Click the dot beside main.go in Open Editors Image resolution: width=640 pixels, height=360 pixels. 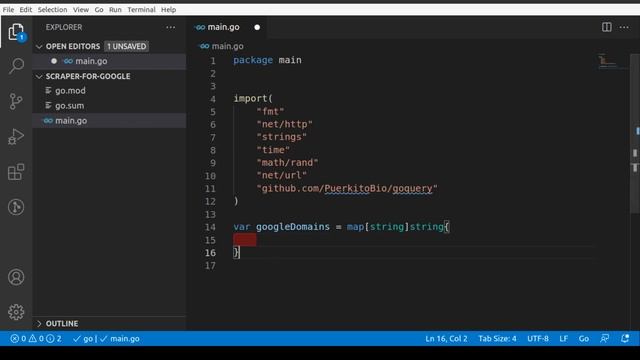54,61
